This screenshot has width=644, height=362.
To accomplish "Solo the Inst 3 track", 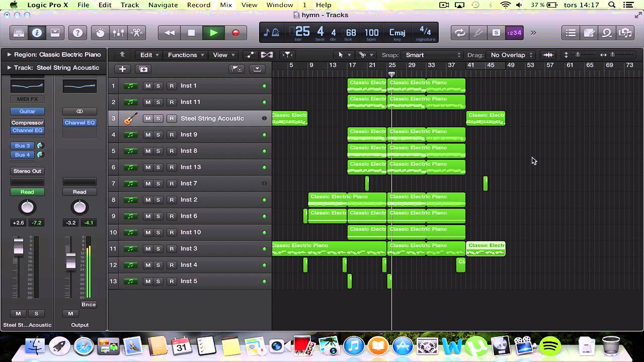I will pos(158,249).
